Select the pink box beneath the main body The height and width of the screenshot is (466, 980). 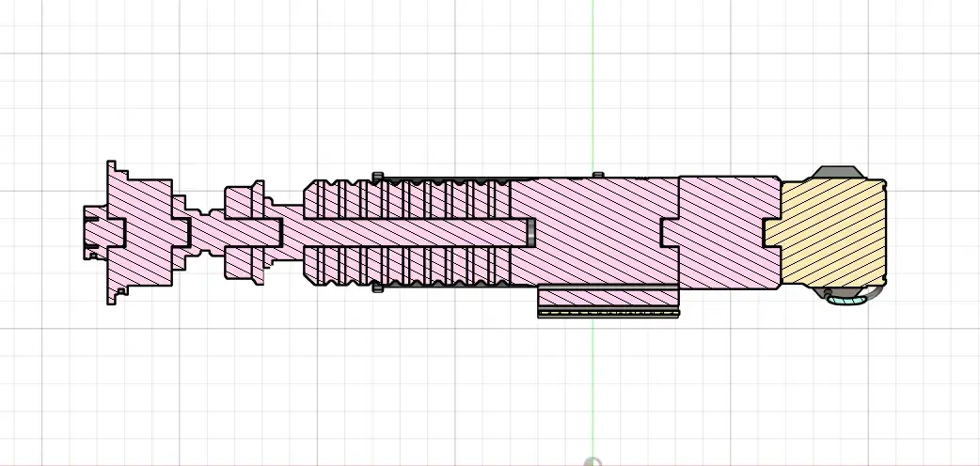(609, 297)
